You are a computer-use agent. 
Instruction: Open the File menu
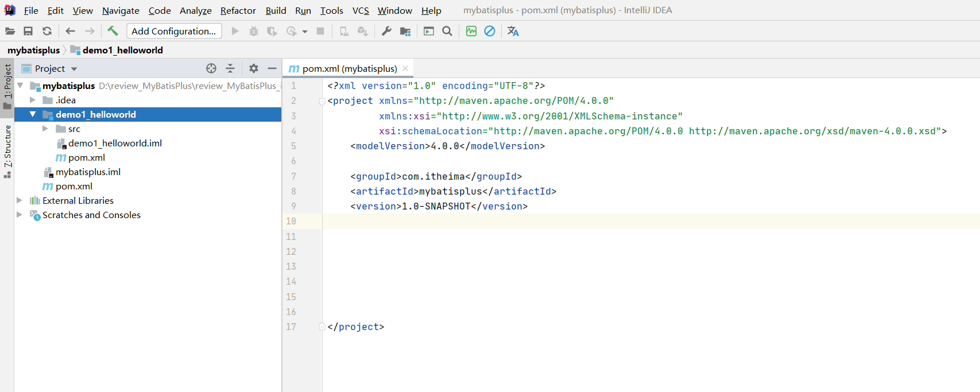point(31,10)
